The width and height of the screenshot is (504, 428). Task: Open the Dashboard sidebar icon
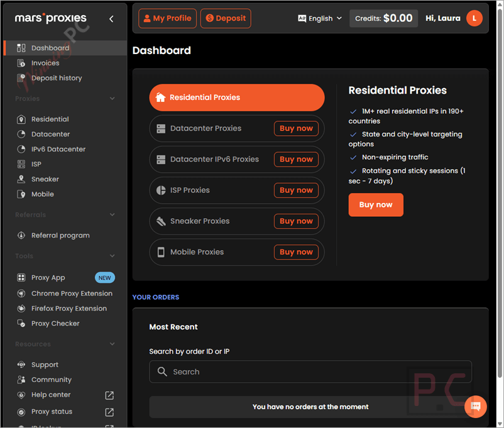click(21, 48)
